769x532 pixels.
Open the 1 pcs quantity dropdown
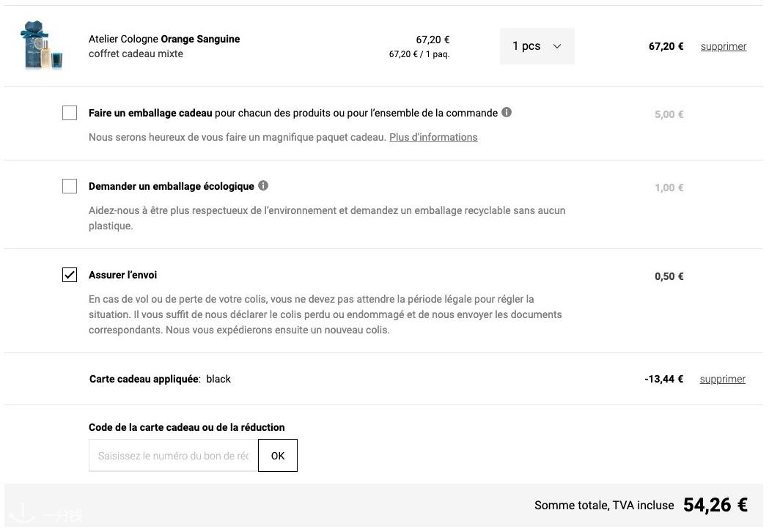pyautogui.click(x=537, y=46)
